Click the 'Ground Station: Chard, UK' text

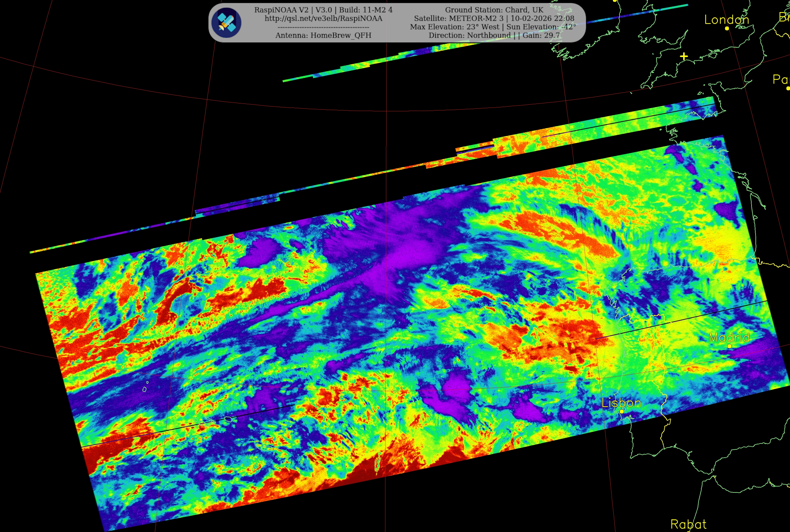click(494, 10)
